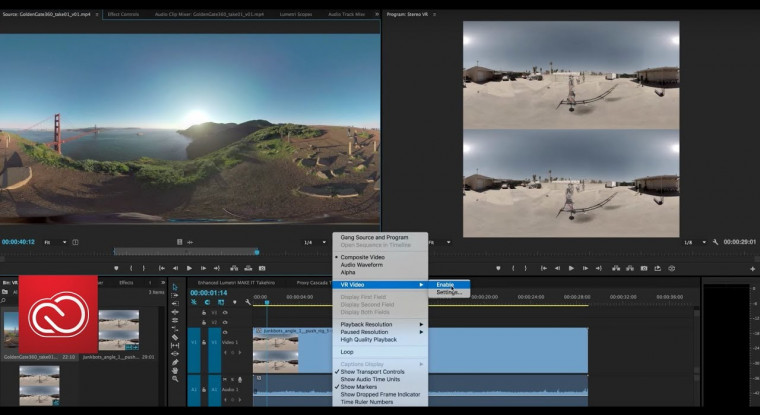This screenshot has height=415, width=760.
Task: Expand Paused Resolution submenu
Action: point(380,332)
